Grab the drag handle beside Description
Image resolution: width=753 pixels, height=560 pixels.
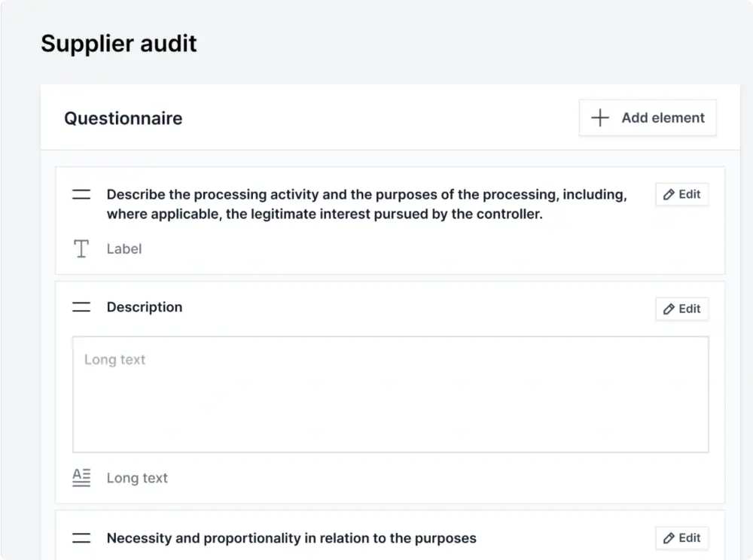point(81,307)
